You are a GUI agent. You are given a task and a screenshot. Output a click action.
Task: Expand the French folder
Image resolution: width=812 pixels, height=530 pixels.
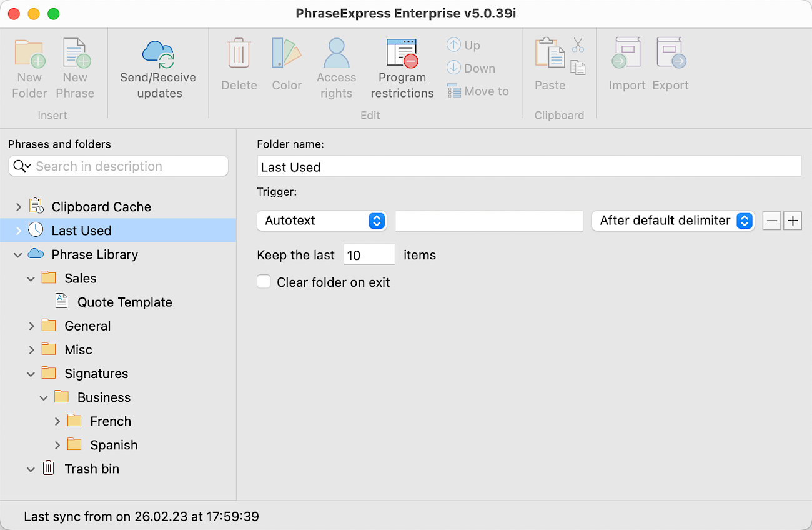[57, 421]
